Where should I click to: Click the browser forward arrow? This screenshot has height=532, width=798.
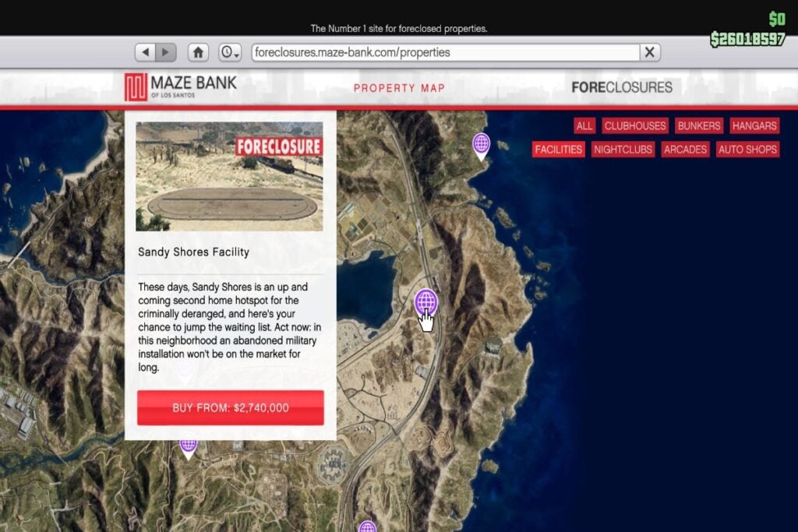click(x=165, y=52)
